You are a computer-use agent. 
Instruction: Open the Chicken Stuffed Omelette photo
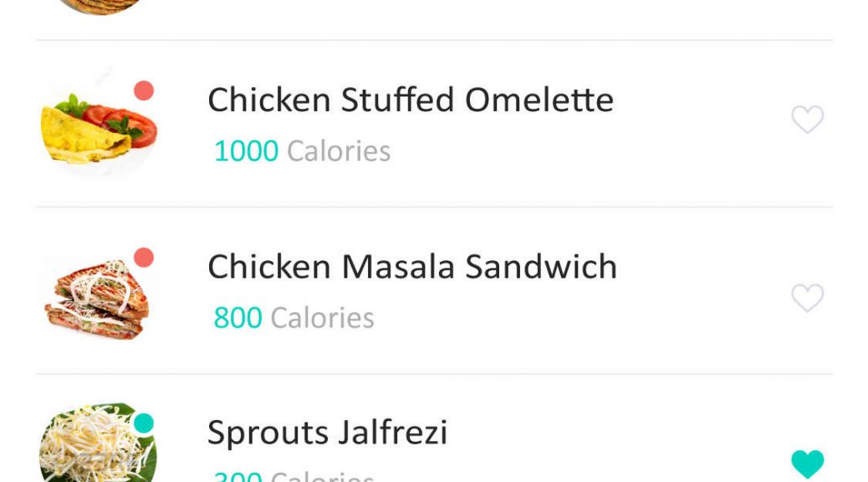(x=99, y=123)
